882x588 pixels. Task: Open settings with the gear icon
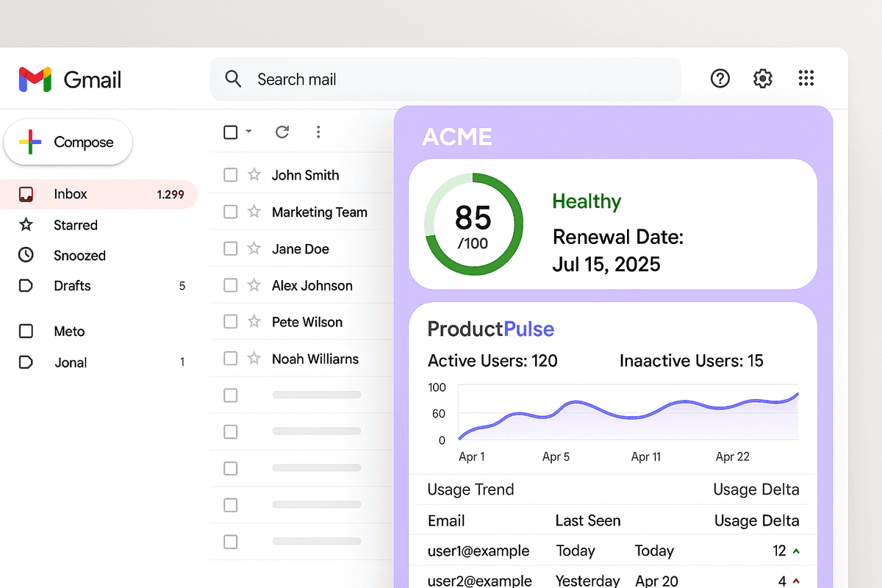762,78
